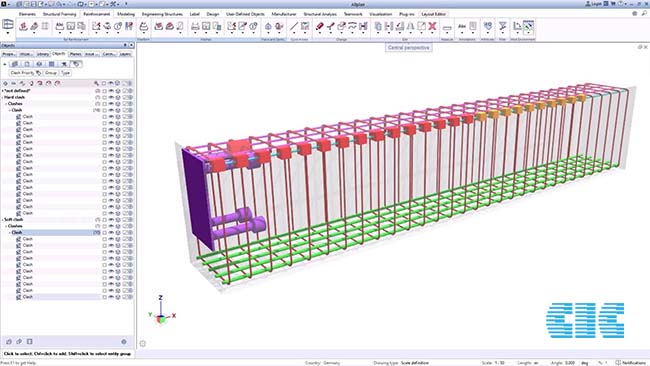Select the filter funnel icon in ribbon

point(502,26)
